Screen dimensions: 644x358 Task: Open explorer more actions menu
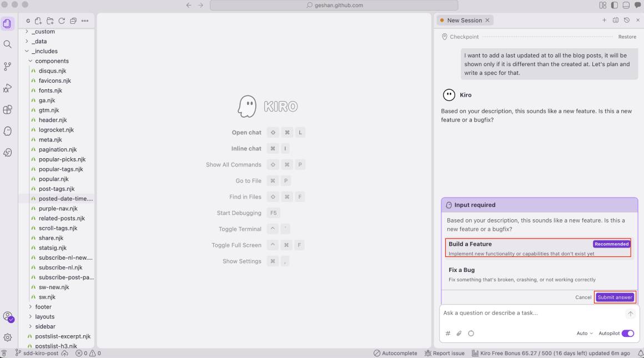[x=85, y=21]
